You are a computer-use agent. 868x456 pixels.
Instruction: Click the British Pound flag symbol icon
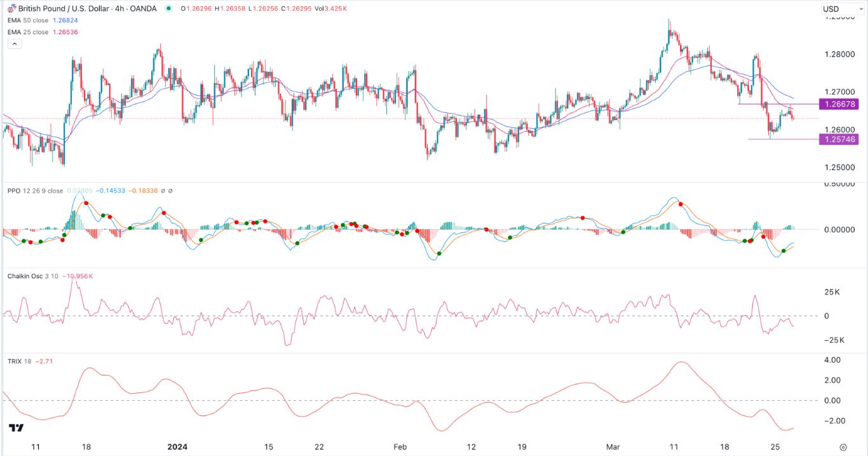click(x=11, y=8)
